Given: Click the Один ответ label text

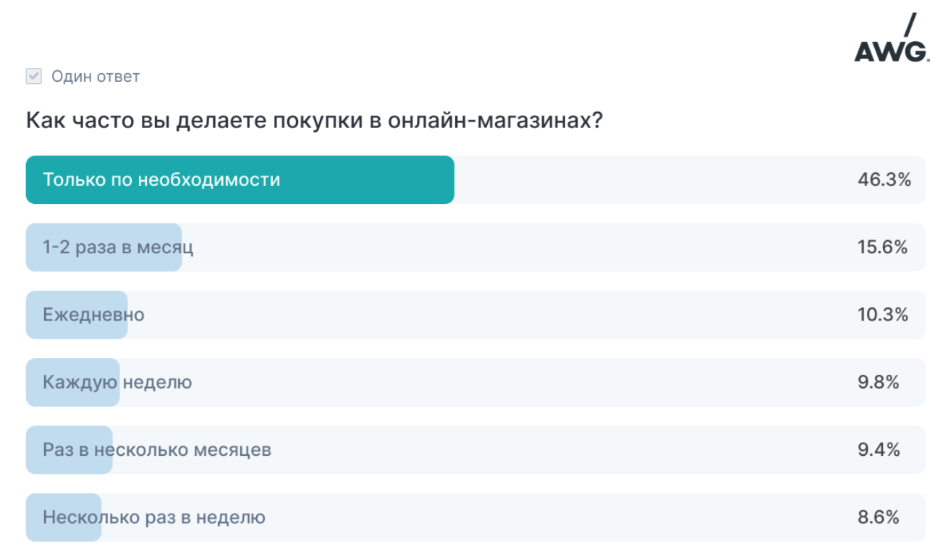Looking at the screenshot, I should click(96, 76).
